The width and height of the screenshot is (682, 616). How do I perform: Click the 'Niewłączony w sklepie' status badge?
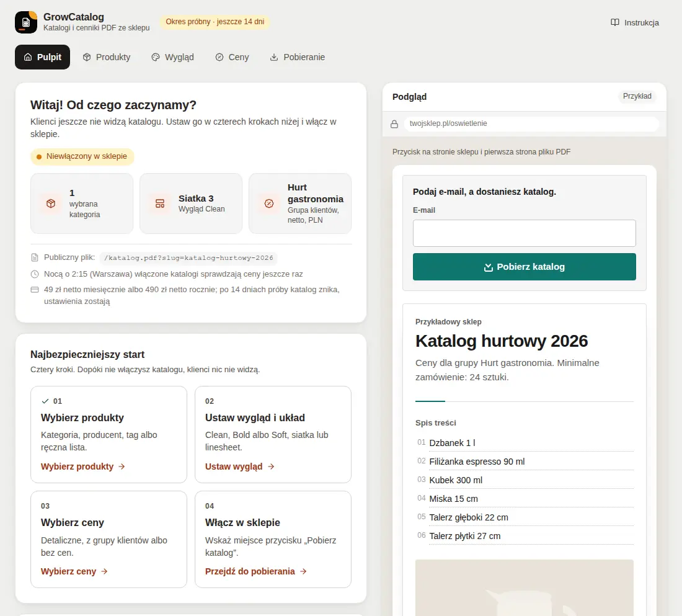click(x=82, y=156)
